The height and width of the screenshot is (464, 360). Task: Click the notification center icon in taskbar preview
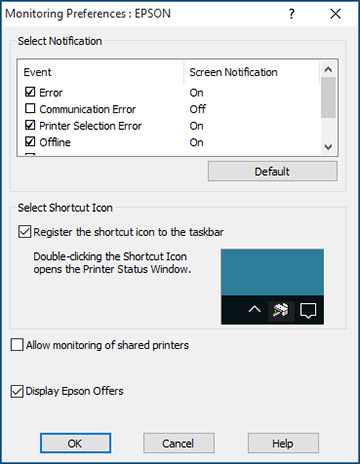[308, 311]
